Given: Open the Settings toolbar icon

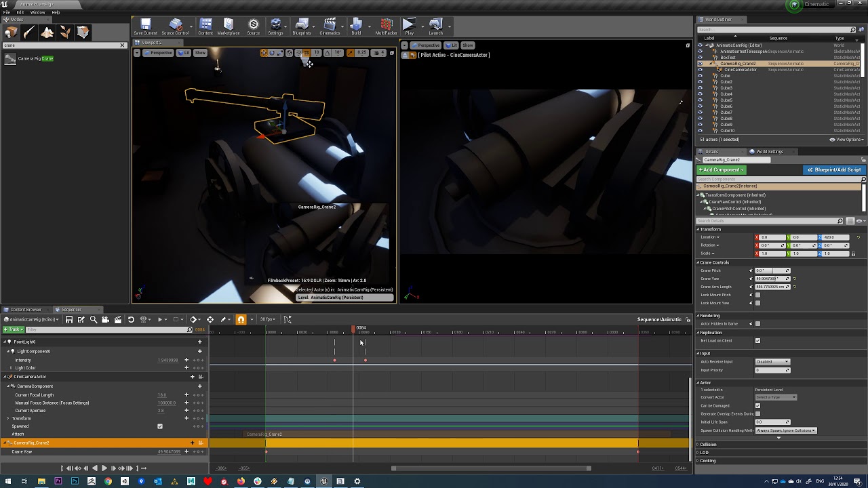Looking at the screenshot, I should (275, 27).
